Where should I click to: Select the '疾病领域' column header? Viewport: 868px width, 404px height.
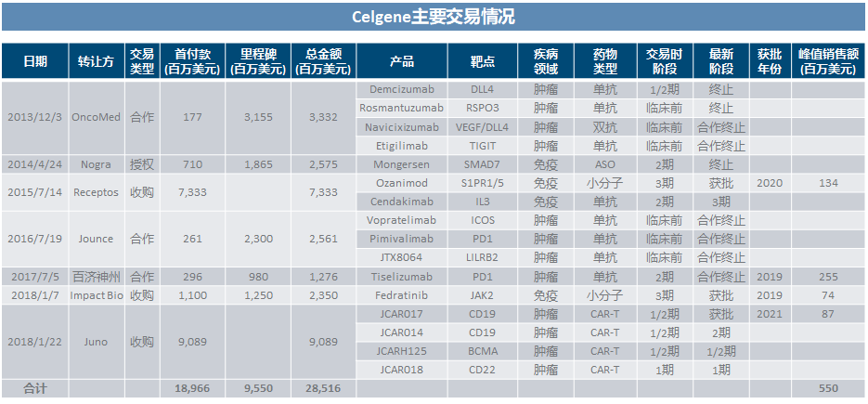pyautogui.click(x=545, y=61)
